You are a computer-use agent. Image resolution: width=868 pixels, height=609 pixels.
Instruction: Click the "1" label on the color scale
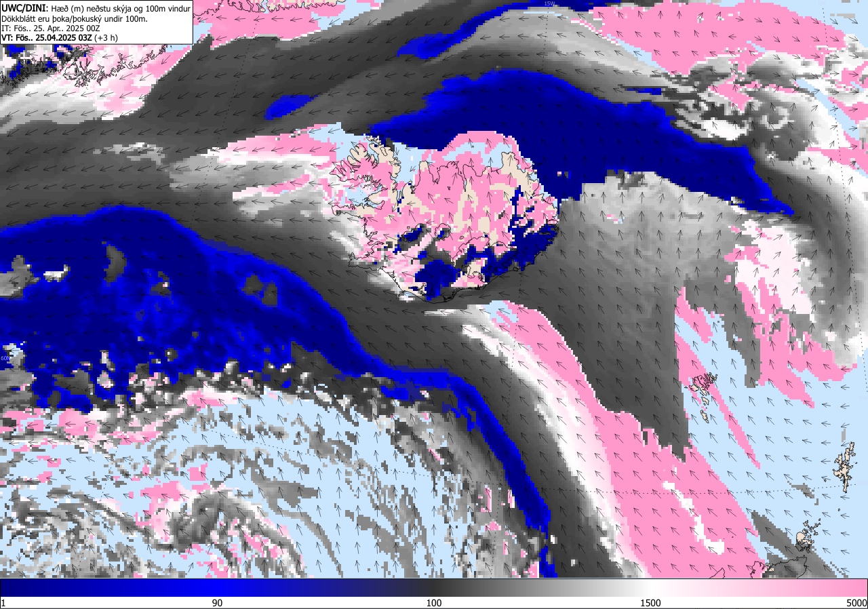tap(3, 603)
